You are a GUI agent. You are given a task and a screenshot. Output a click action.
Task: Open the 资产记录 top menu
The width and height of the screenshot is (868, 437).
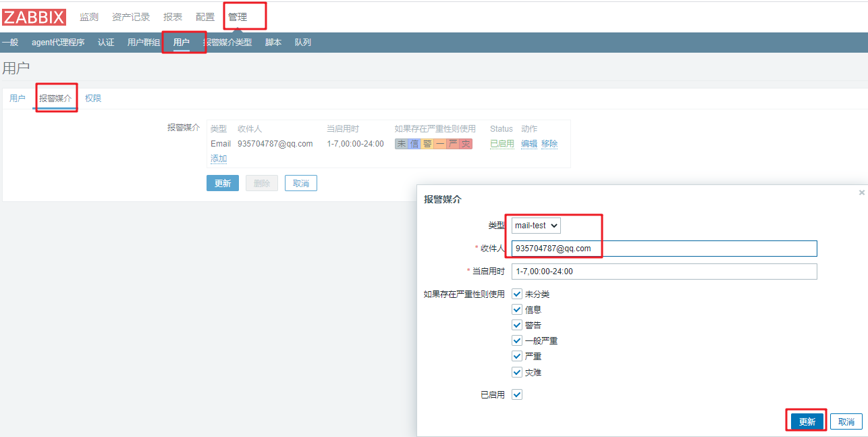click(131, 17)
